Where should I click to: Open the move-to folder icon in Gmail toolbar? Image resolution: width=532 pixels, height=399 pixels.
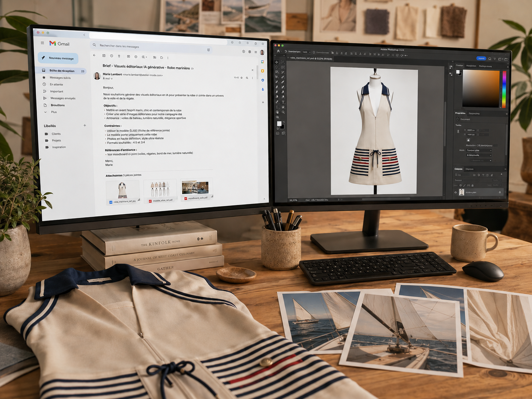click(154, 57)
